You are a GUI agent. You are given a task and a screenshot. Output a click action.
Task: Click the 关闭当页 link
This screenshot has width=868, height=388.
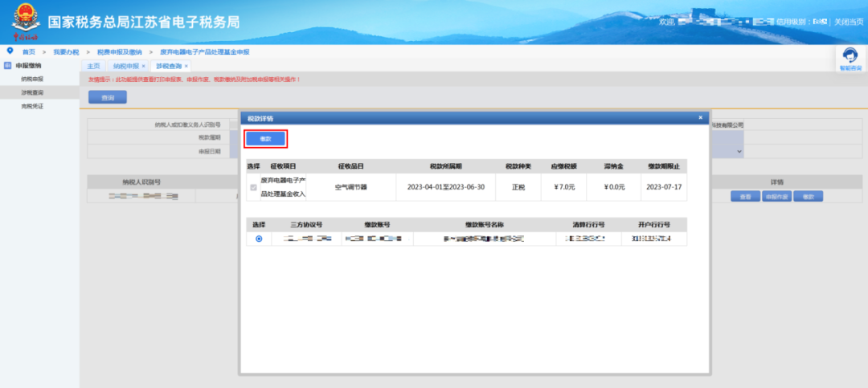click(x=849, y=22)
